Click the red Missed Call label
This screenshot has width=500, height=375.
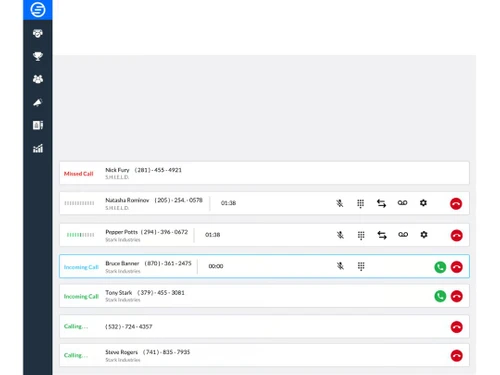79,174
